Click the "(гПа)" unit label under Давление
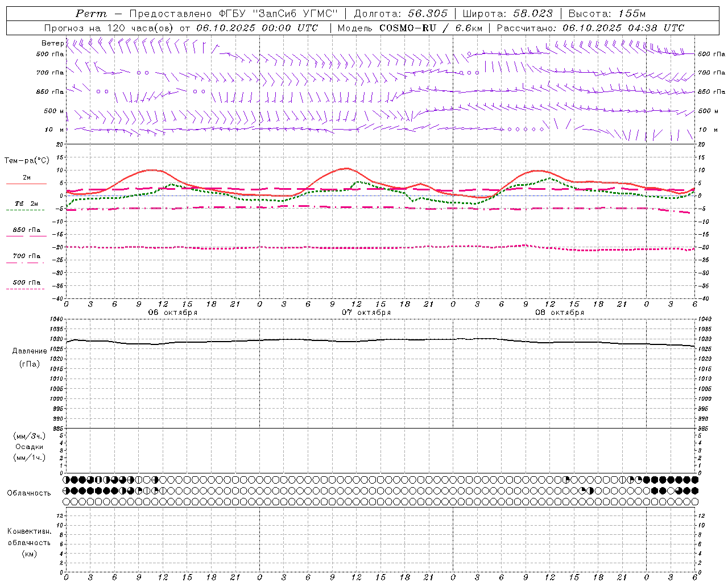The height and width of the screenshot is (582, 728). tap(30, 364)
